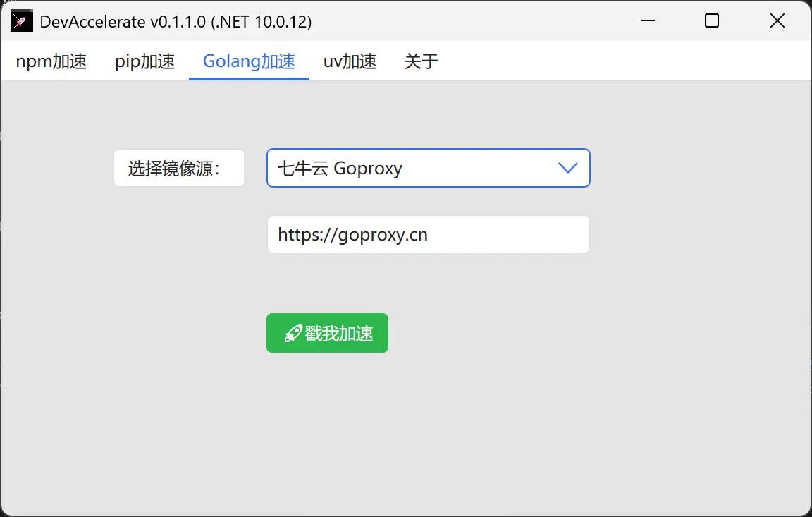The height and width of the screenshot is (517, 812).
Task: Go to the uv加速 tab
Action: tap(350, 61)
